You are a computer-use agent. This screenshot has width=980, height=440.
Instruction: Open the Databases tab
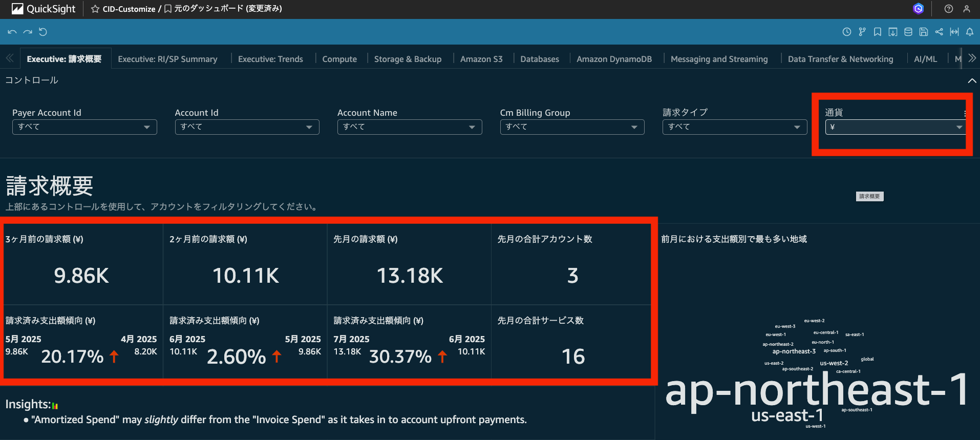[x=540, y=59]
